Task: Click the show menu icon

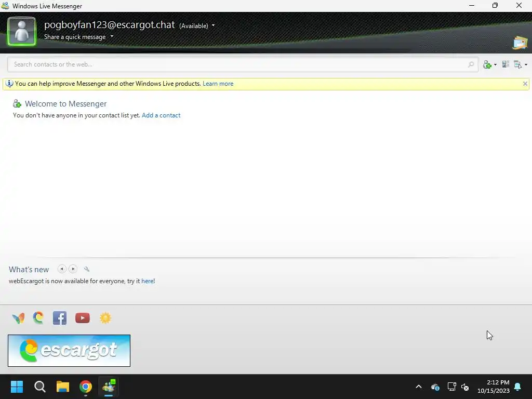Action: tap(517, 64)
